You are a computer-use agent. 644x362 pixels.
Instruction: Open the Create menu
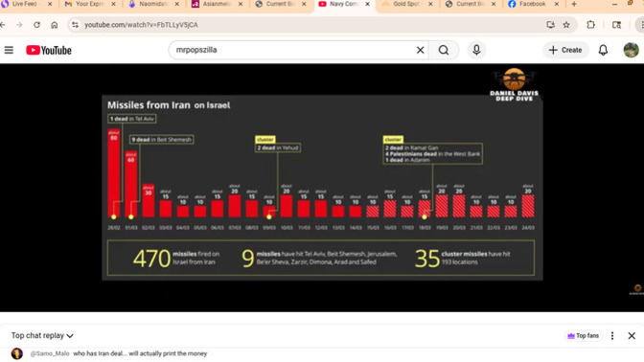(565, 50)
